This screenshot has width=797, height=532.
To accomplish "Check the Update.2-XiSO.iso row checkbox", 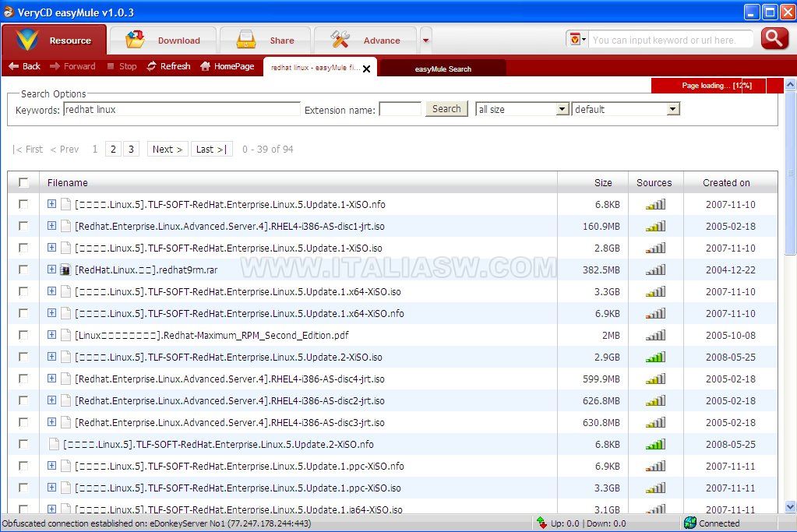I will tap(23, 358).
